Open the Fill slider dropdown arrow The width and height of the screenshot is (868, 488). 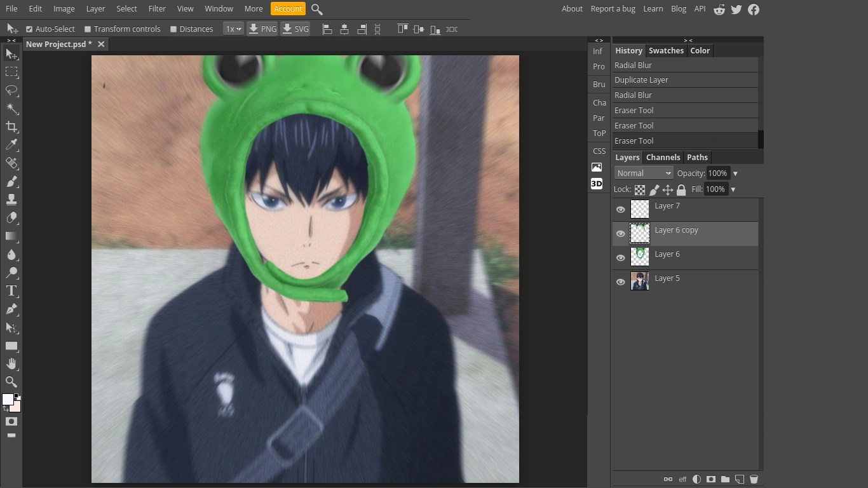[733, 189]
